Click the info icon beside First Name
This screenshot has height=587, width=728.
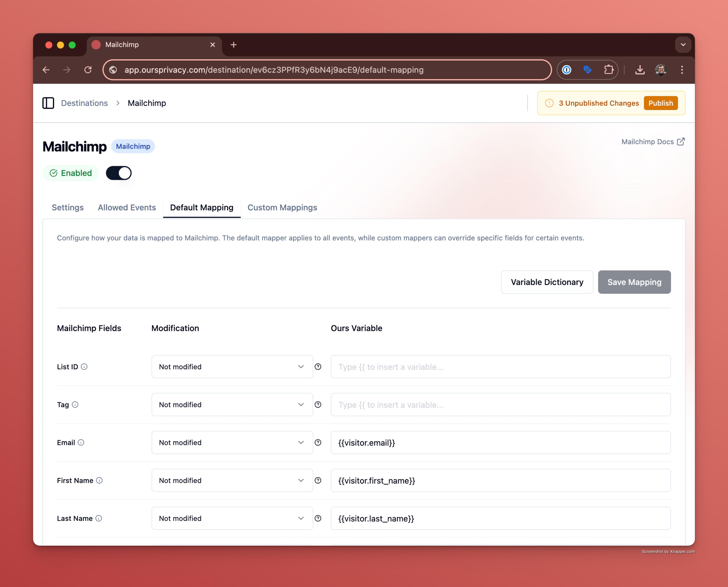coord(99,480)
